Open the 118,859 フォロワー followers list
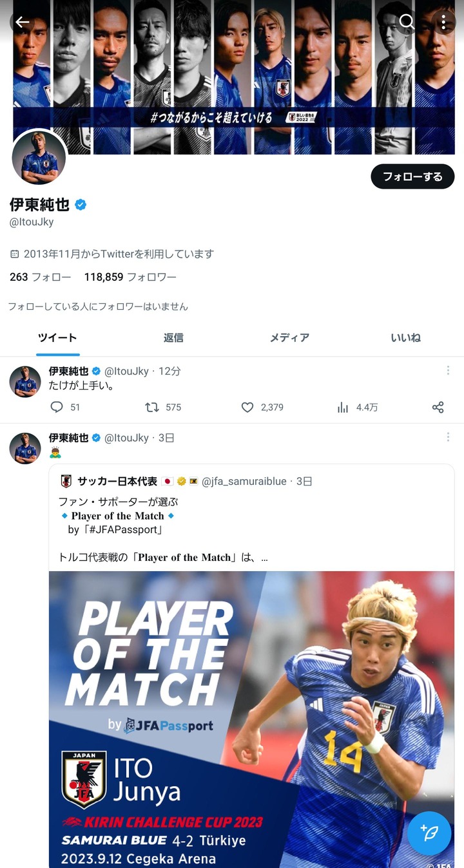The image size is (464, 868). (x=130, y=277)
